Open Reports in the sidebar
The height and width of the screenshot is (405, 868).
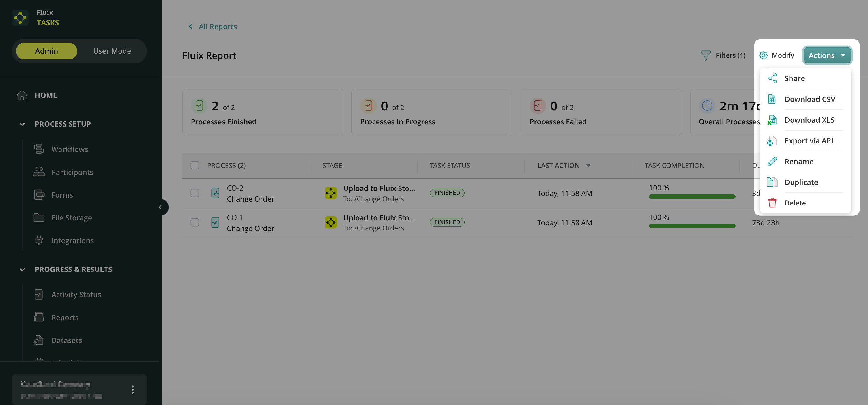[x=65, y=317]
